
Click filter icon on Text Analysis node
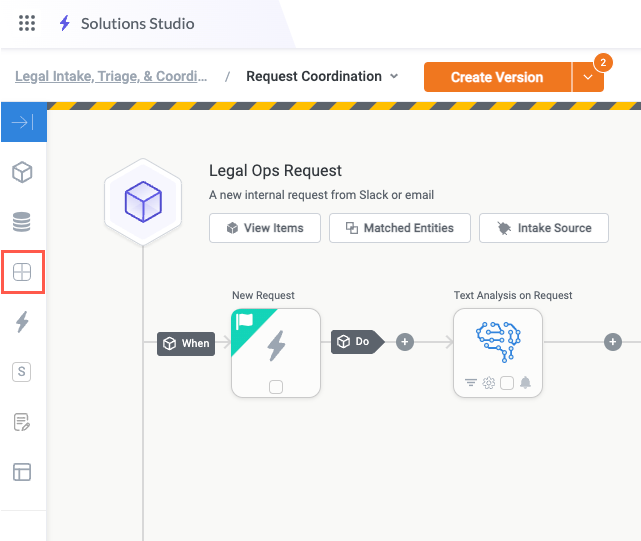(471, 383)
